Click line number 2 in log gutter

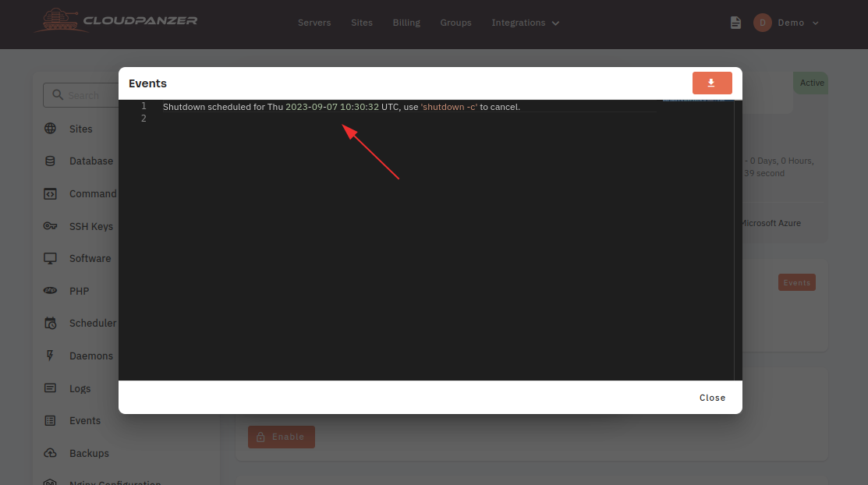pos(143,119)
